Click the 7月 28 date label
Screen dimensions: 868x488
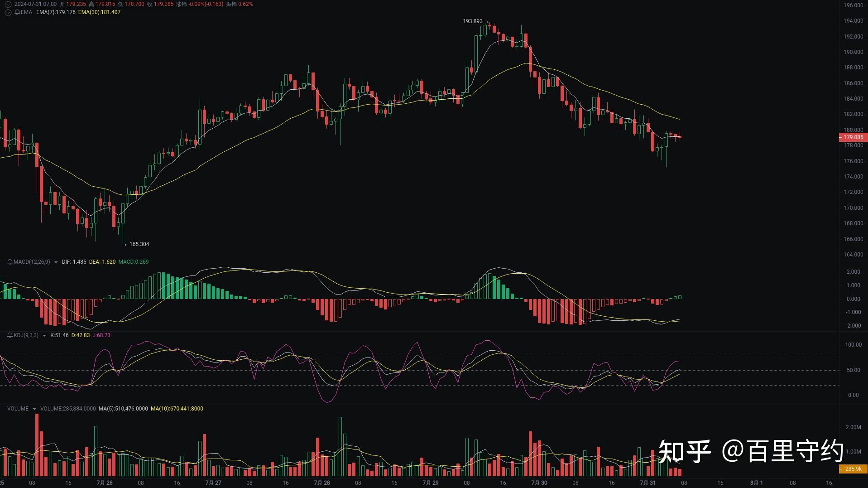(322, 483)
